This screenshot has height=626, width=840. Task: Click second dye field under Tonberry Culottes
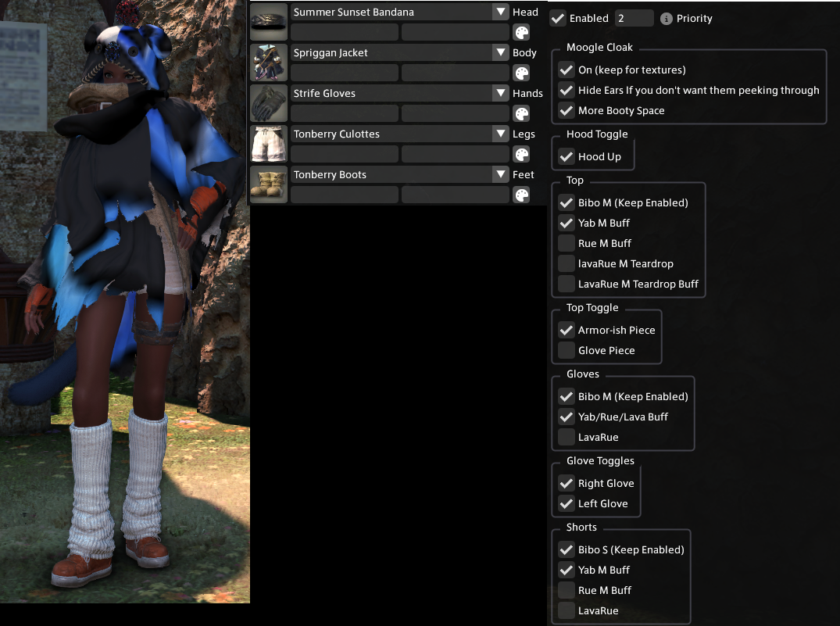[x=456, y=155]
